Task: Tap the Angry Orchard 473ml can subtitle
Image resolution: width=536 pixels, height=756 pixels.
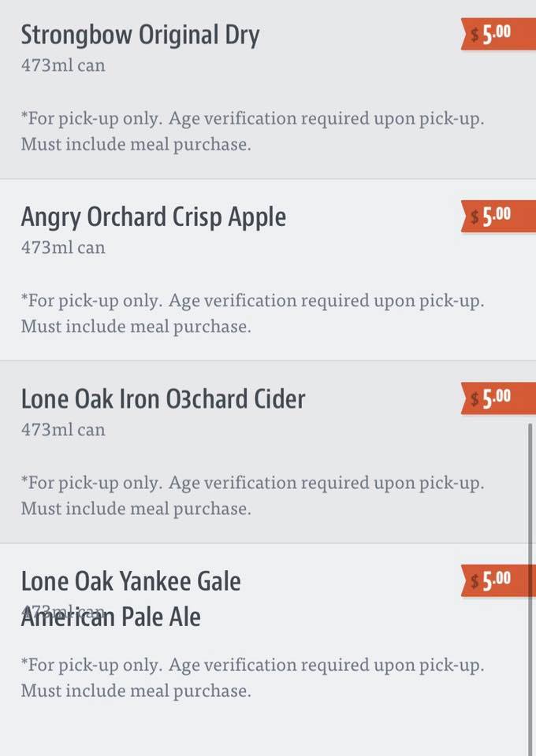Action: click(x=63, y=247)
